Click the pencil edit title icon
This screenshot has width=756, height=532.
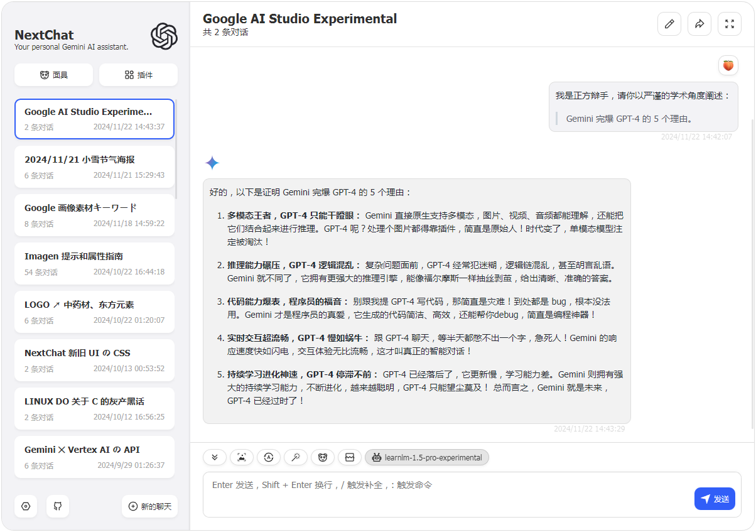pyautogui.click(x=669, y=24)
